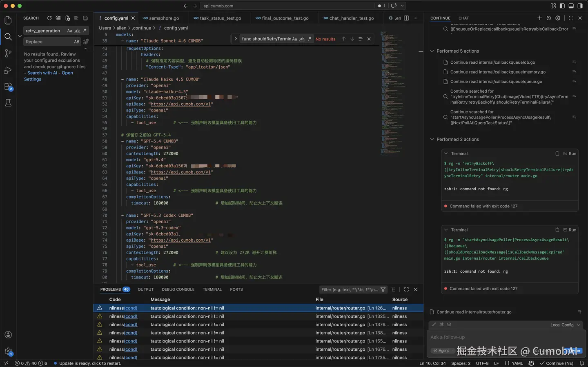The height and width of the screenshot is (367, 588).
Task: Open the Local Config dropdown
Action: tap(565, 325)
